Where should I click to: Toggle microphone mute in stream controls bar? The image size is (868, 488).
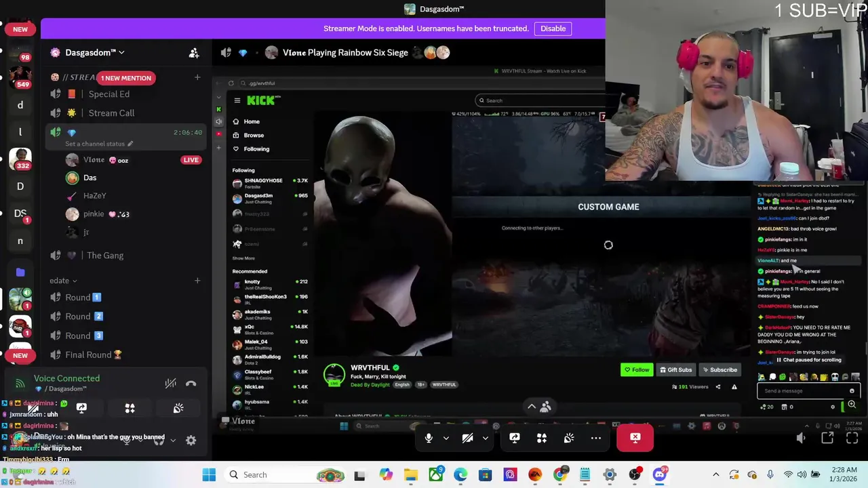coord(429,438)
